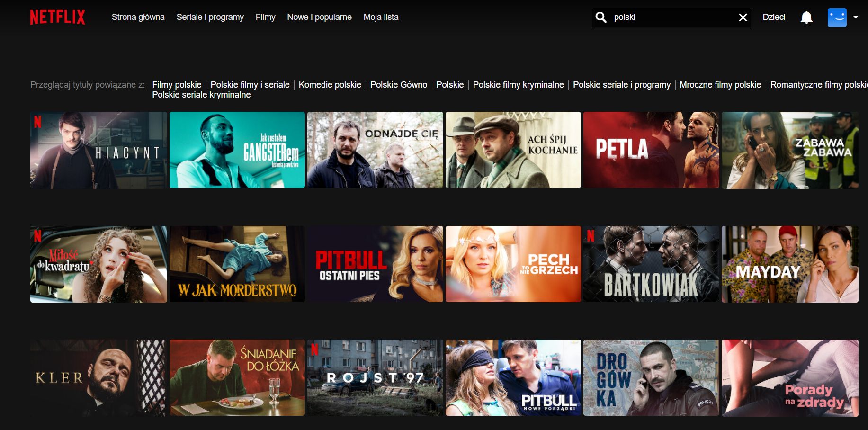The height and width of the screenshot is (430, 868).
Task: Open Ach śpij kochanie thumbnail
Action: tap(513, 150)
